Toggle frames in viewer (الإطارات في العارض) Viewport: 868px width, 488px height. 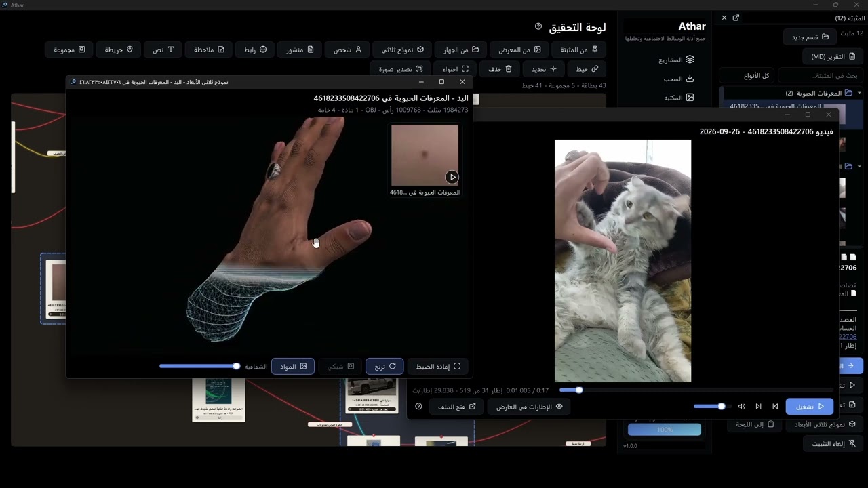pos(530,407)
